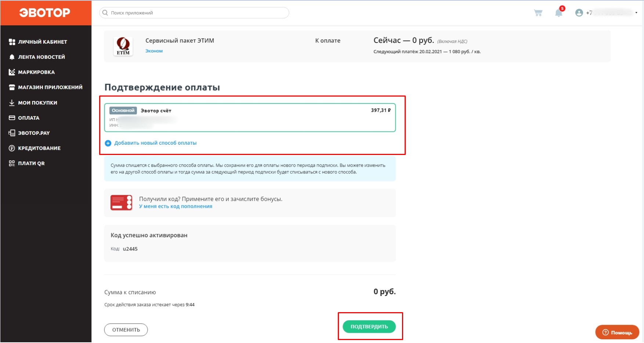Click У меня есть код пополнения
This screenshot has width=644, height=343.
(x=176, y=206)
